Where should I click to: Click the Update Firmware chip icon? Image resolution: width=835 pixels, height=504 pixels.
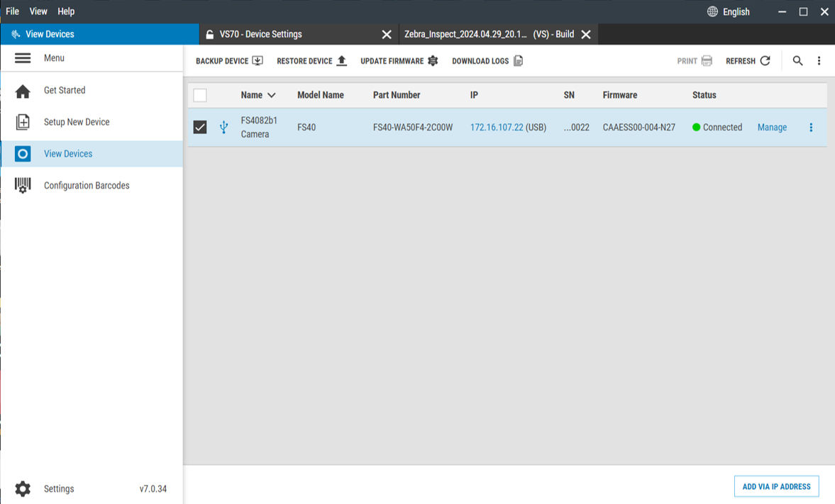point(433,61)
